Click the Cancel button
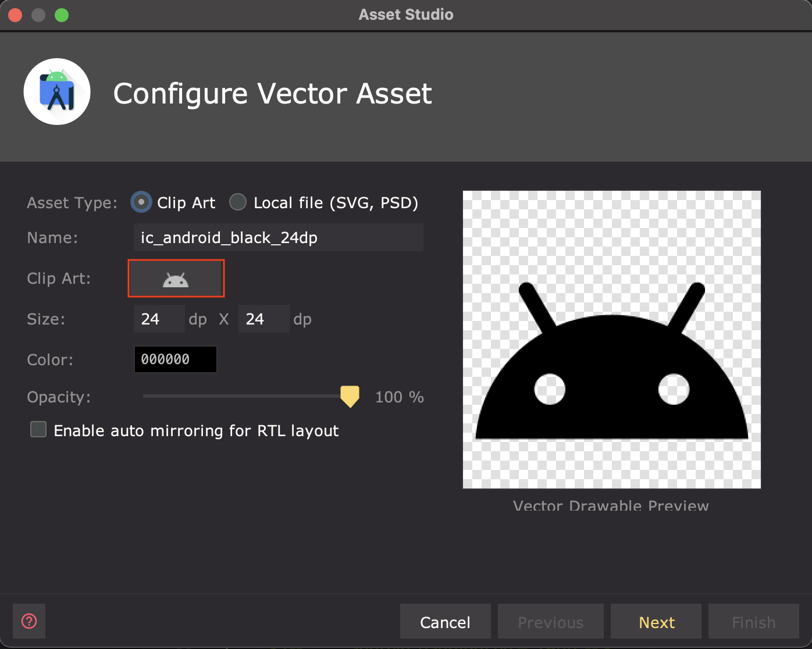This screenshot has height=649, width=812. coord(446,622)
